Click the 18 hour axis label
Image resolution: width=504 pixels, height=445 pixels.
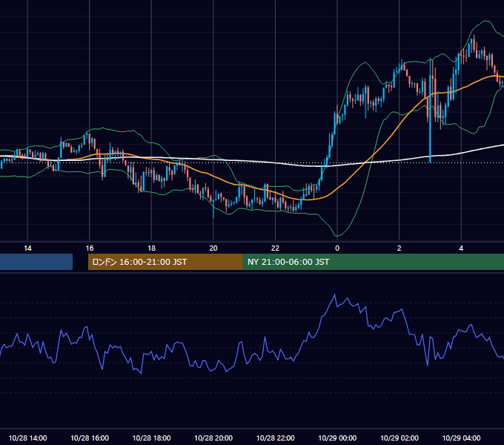pyautogui.click(x=151, y=248)
